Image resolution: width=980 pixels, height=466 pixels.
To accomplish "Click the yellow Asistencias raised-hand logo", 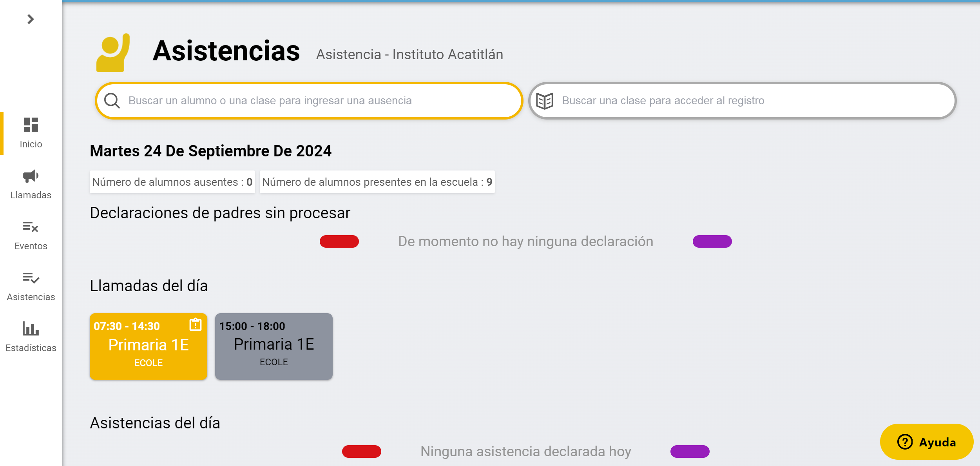I will click(113, 52).
